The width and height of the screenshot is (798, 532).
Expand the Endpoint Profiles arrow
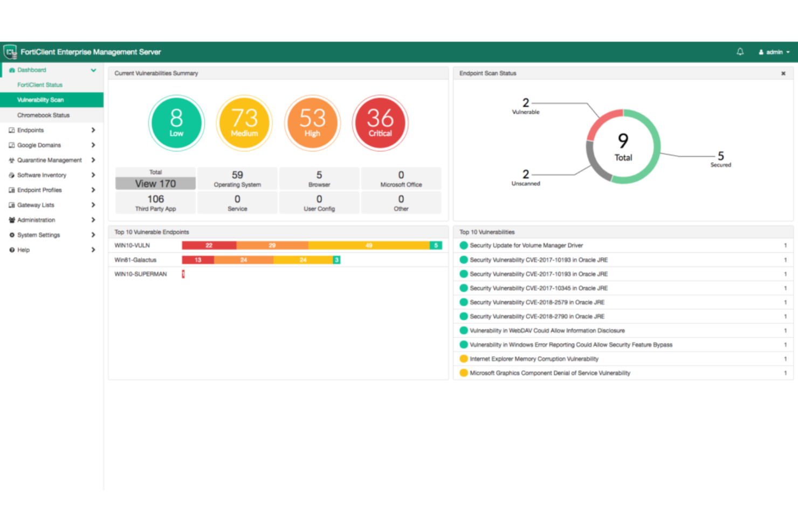(x=93, y=190)
